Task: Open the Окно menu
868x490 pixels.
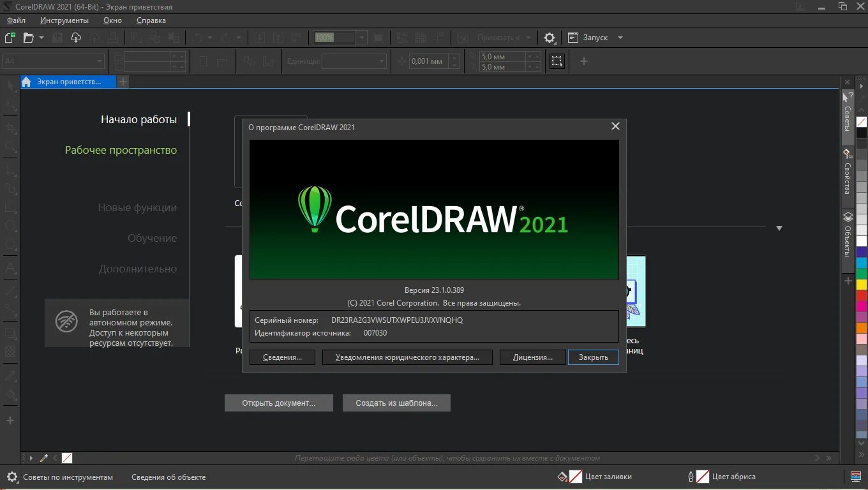Action: click(112, 20)
